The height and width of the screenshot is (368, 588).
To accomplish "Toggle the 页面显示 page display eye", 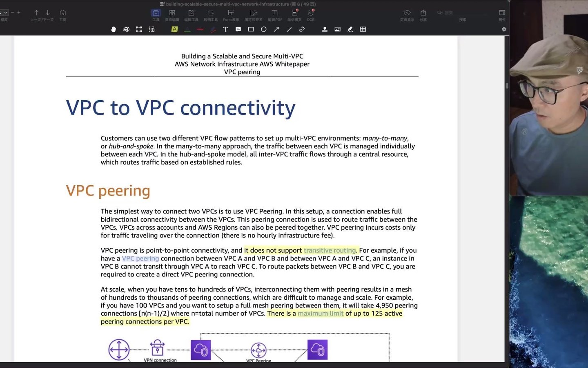I will pos(407,15).
